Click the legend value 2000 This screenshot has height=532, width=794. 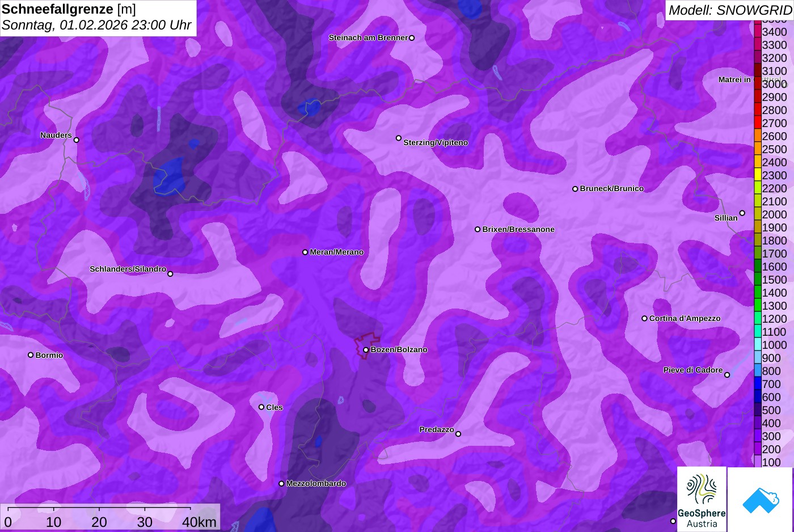pos(774,214)
